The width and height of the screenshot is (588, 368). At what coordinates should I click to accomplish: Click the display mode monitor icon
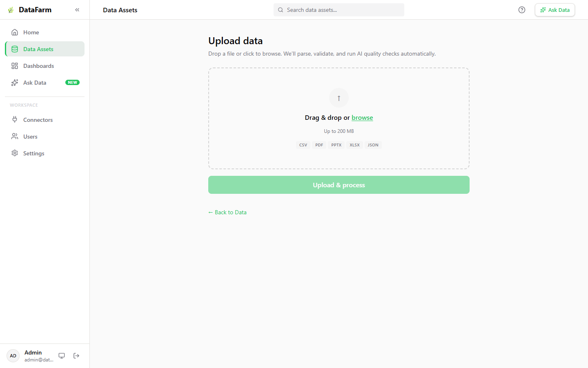pos(62,355)
